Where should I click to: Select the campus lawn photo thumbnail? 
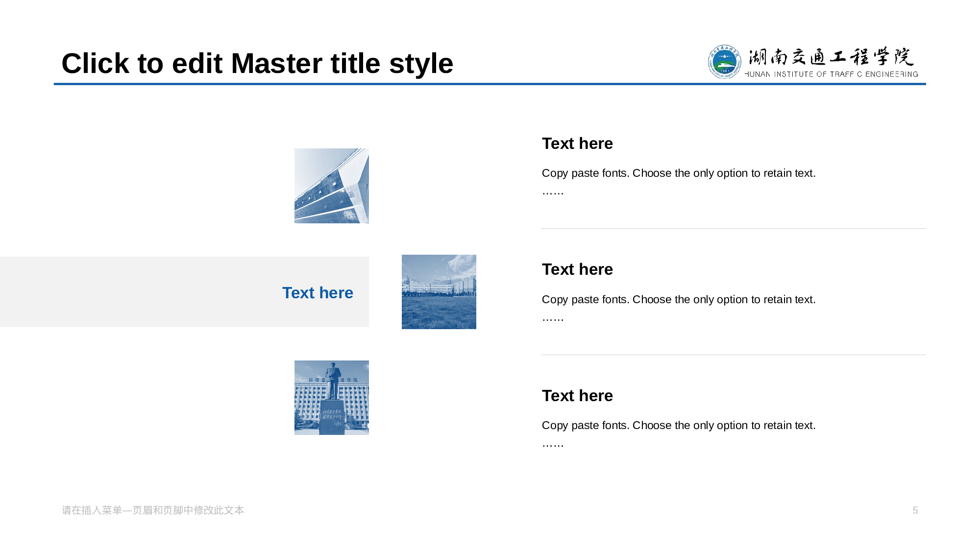(439, 292)
